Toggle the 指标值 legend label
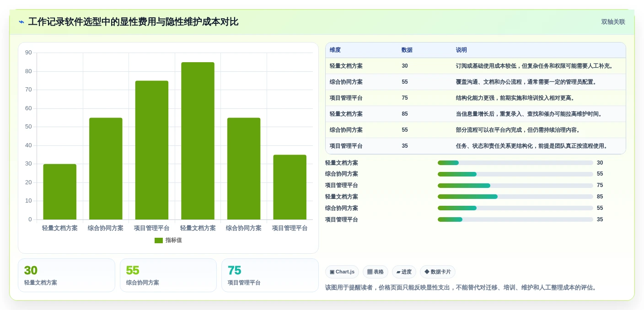The image size is (644, 310). pyautogui.click(x=174, y=241)
